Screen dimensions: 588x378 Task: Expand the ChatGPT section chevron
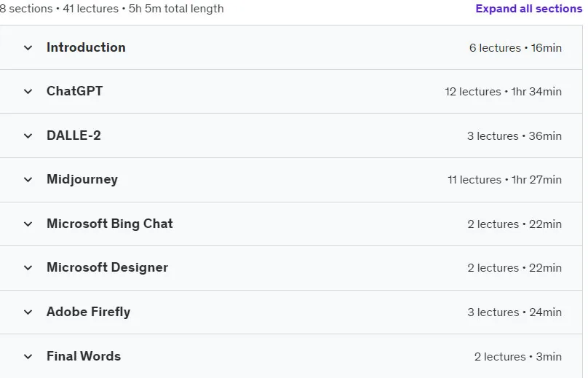coord(28,92)
